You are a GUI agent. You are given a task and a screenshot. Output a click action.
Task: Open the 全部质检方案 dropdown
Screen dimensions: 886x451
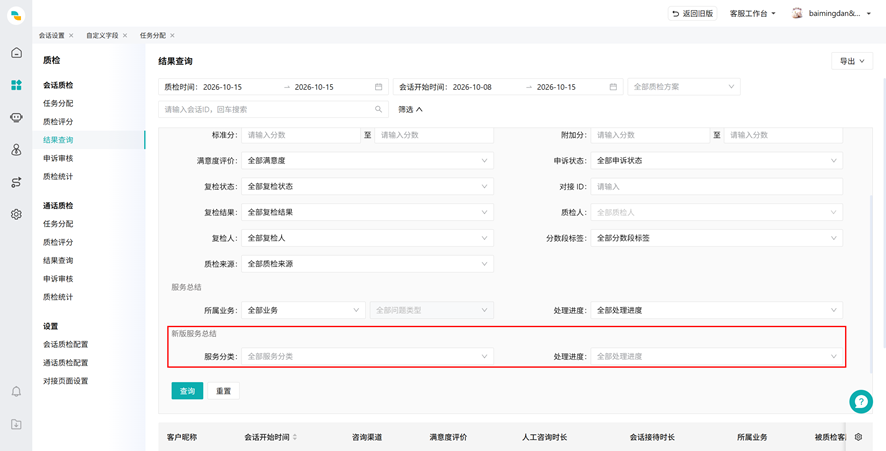[684, 87]
